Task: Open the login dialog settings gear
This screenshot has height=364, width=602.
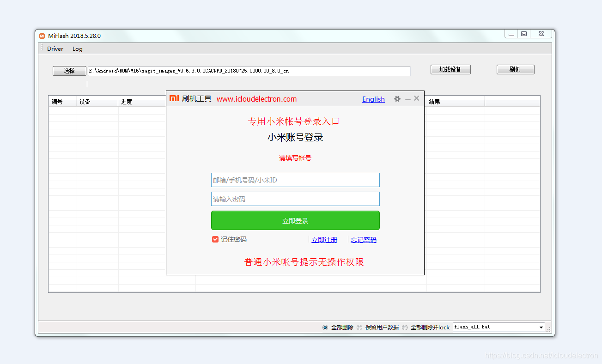Action: [x=397, y=99]
